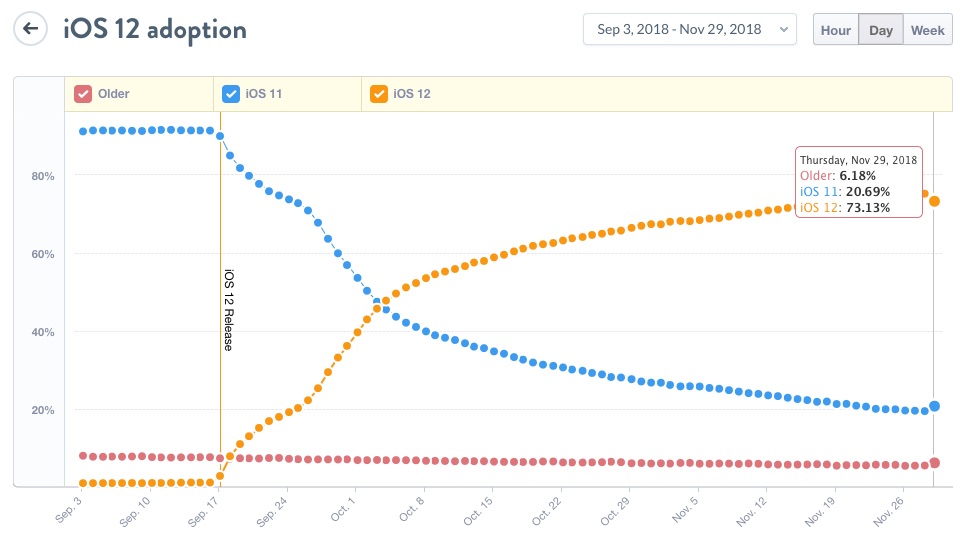This screenshot has height=542, width=962.
Task: Select the Day granularity tab
Action: pos(881,30)
